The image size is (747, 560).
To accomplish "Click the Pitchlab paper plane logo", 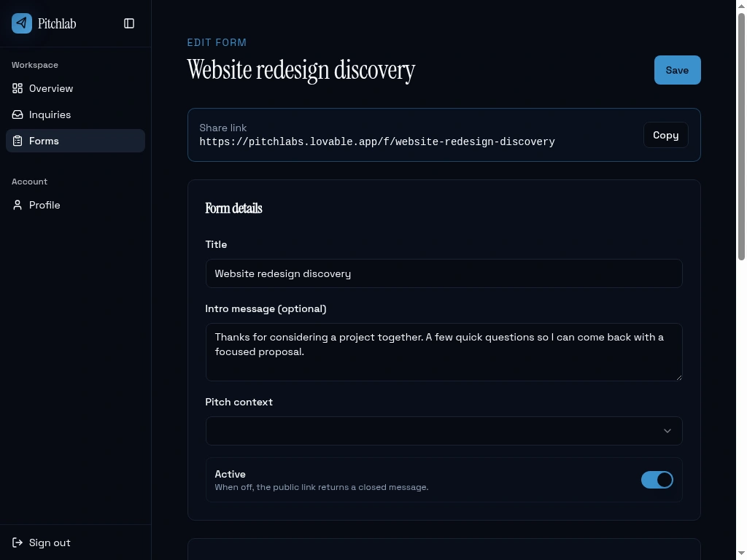I will [x=22, y=23].
